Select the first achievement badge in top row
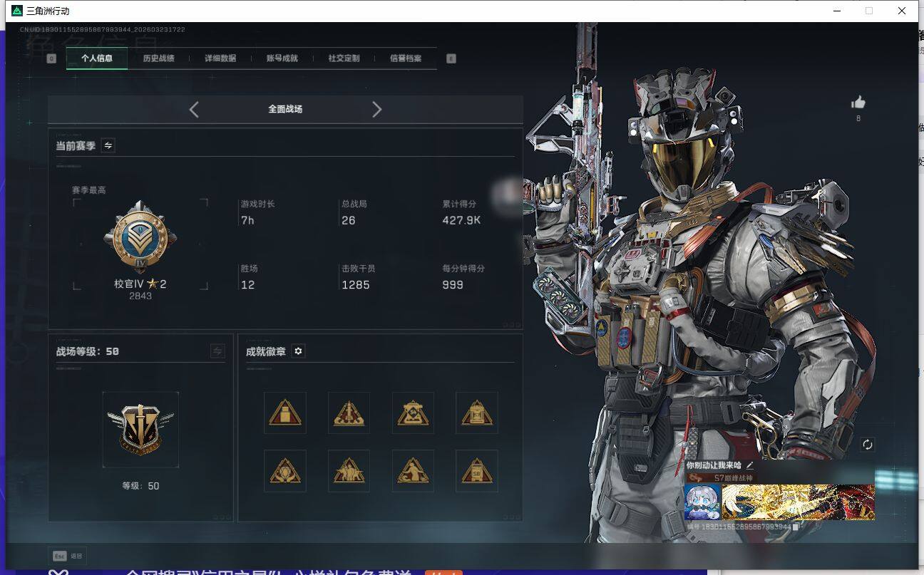Viewport: 924px width, 575px height. coord(285,413)
